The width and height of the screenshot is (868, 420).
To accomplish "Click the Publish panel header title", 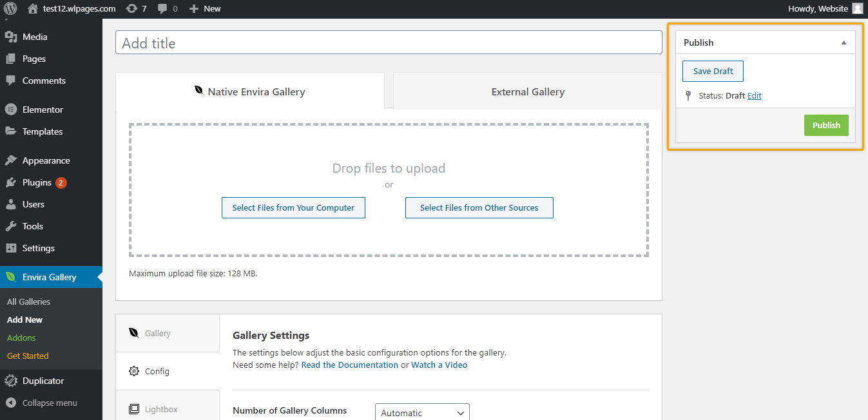I will coord(699,43).
